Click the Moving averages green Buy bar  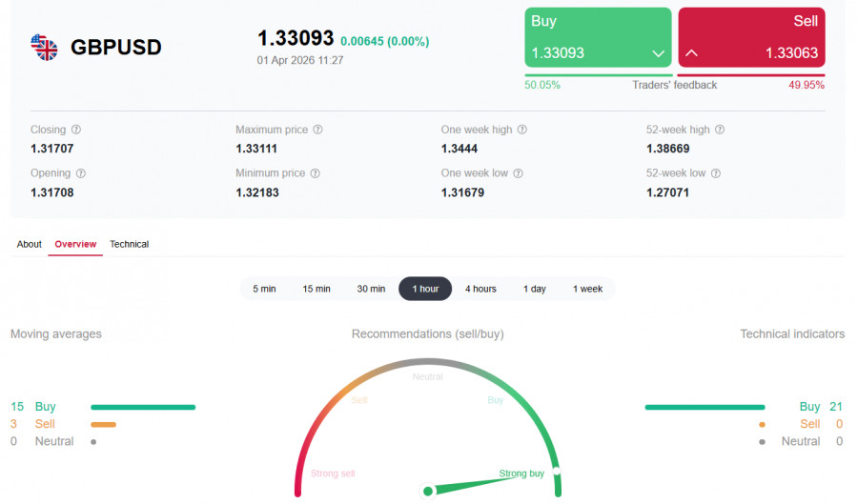tap(143, 407)
